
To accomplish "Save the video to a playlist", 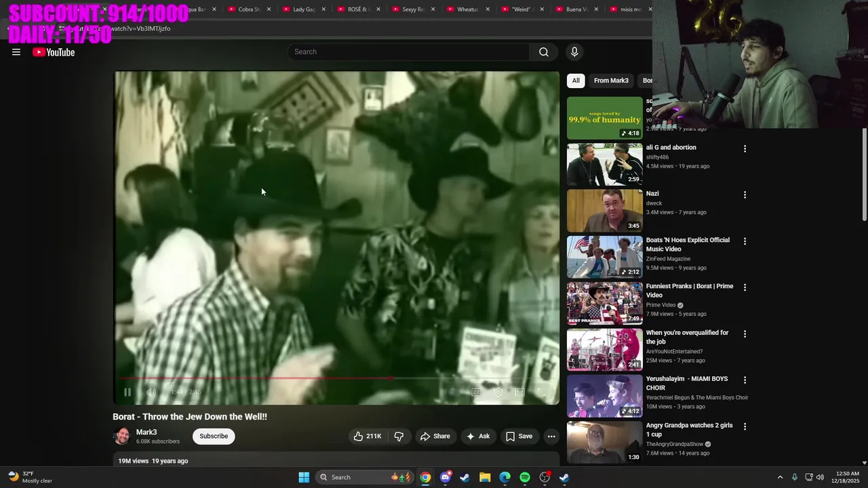I will point(519,436).
